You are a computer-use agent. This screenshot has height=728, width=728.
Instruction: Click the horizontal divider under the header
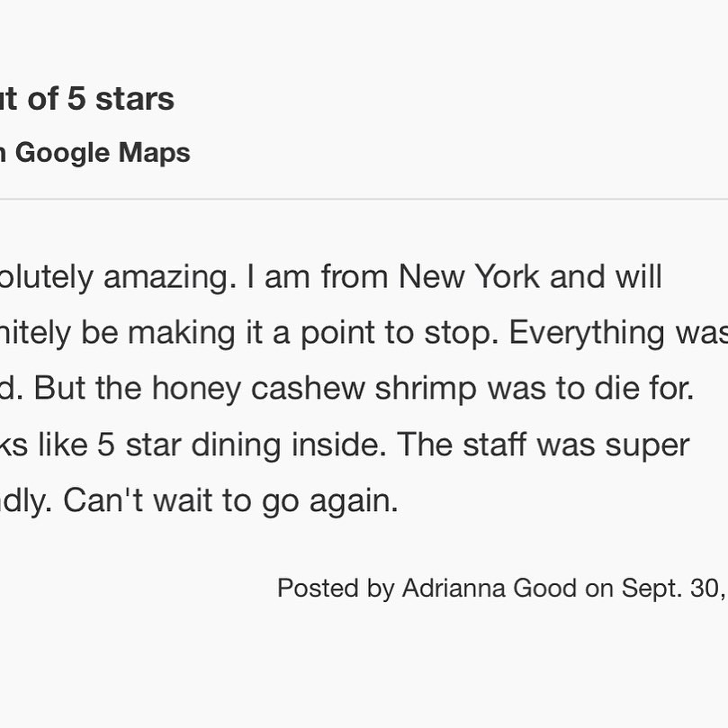coord(364,199)
